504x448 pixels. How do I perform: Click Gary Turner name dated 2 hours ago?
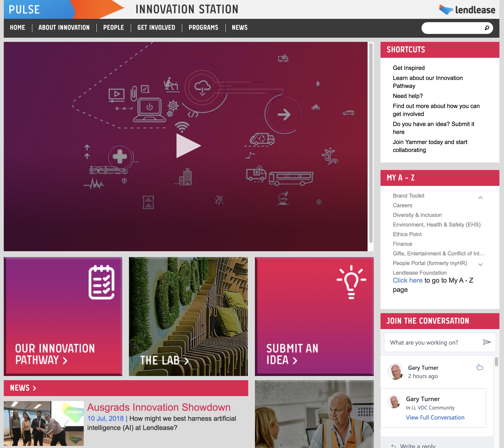[x=423, y=368]
